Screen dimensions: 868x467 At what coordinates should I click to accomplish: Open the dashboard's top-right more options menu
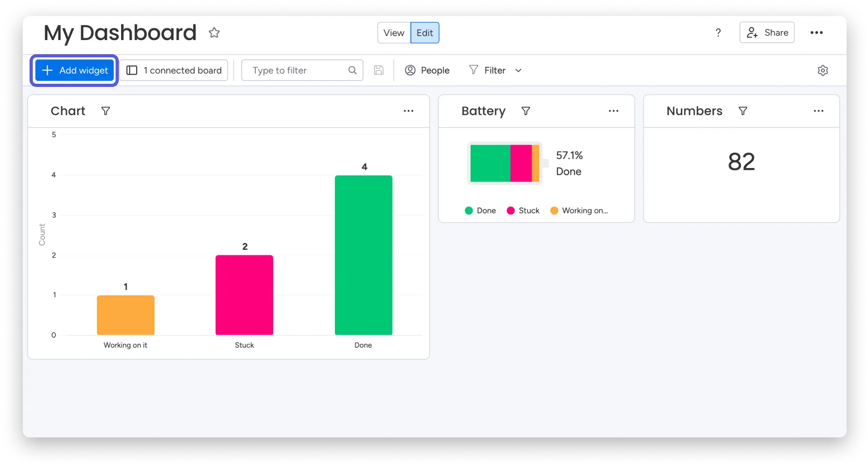click(x=817, y=33)
